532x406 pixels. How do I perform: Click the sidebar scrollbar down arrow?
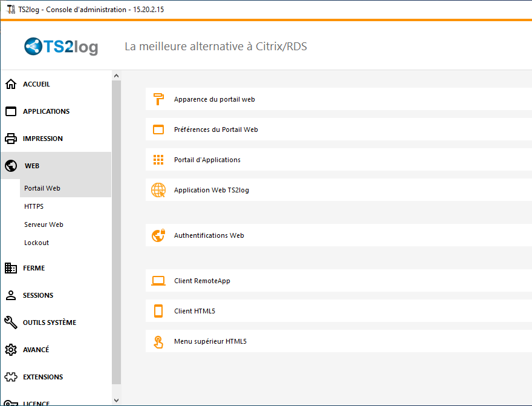pos(116,401)
